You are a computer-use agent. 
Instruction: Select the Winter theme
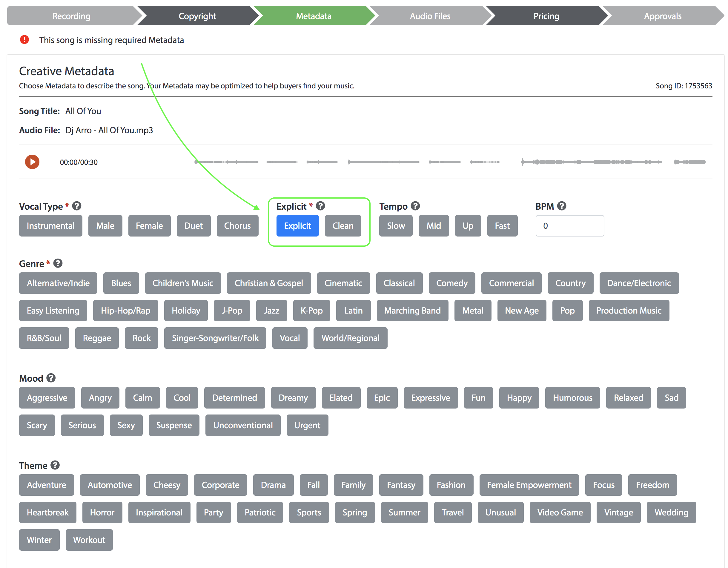pyautogui.click(x=39, y=540)
